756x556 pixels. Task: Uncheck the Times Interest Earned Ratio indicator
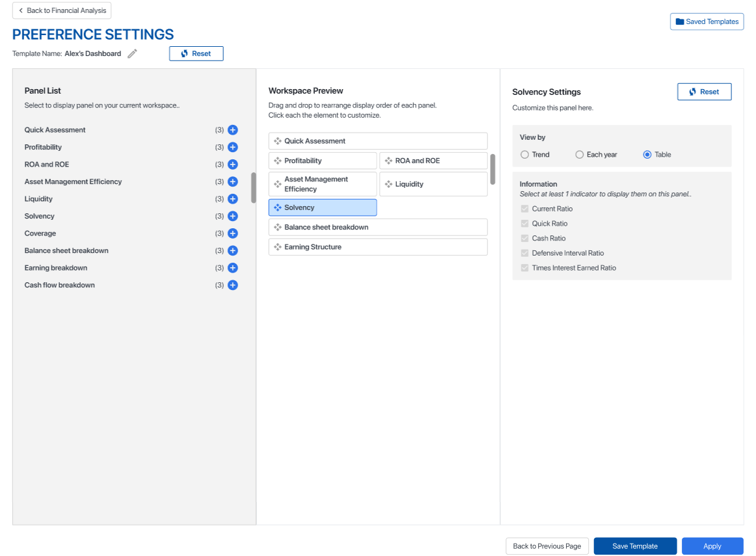pos(524,268)
